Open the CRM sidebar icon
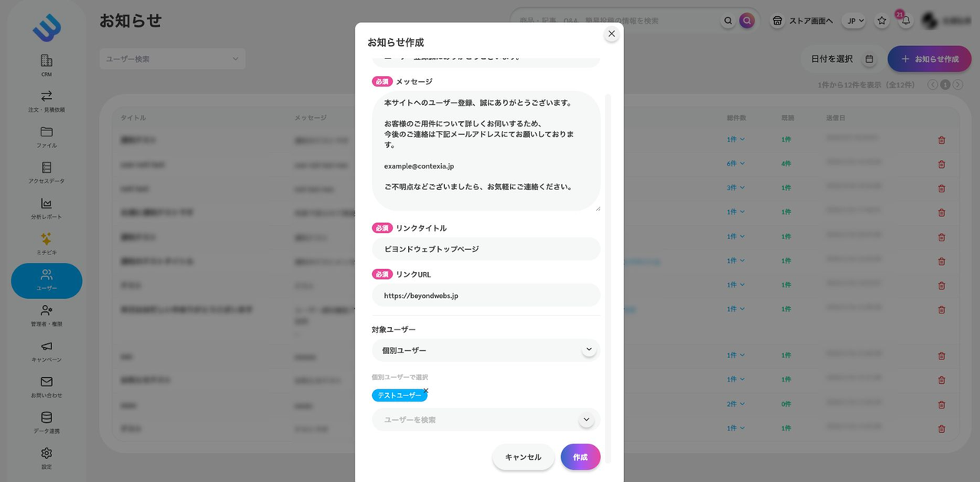The width and height of the screenshot is (980, 482). click(x=47, y=61)
